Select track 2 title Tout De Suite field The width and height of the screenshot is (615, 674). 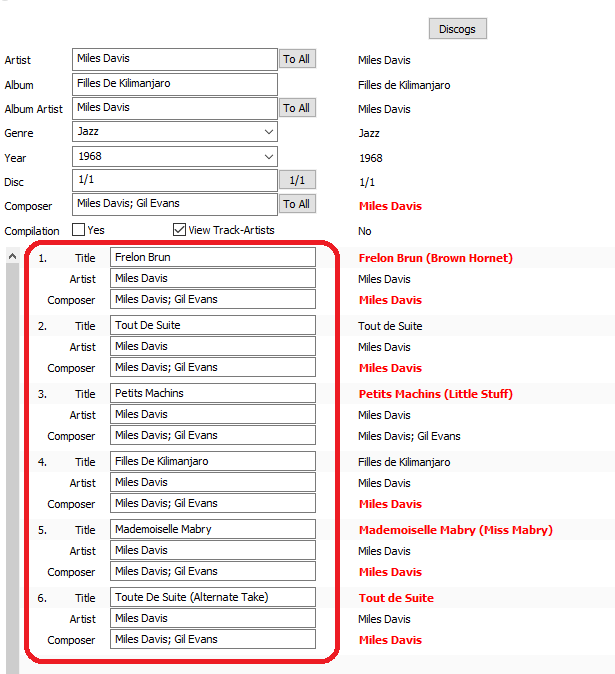point(212,325)
